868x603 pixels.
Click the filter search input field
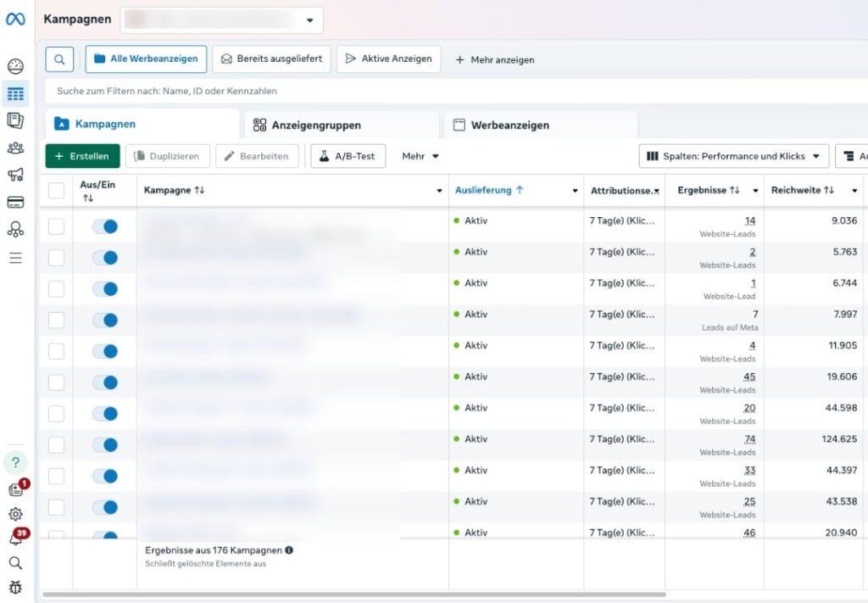(x=424, y=91)
